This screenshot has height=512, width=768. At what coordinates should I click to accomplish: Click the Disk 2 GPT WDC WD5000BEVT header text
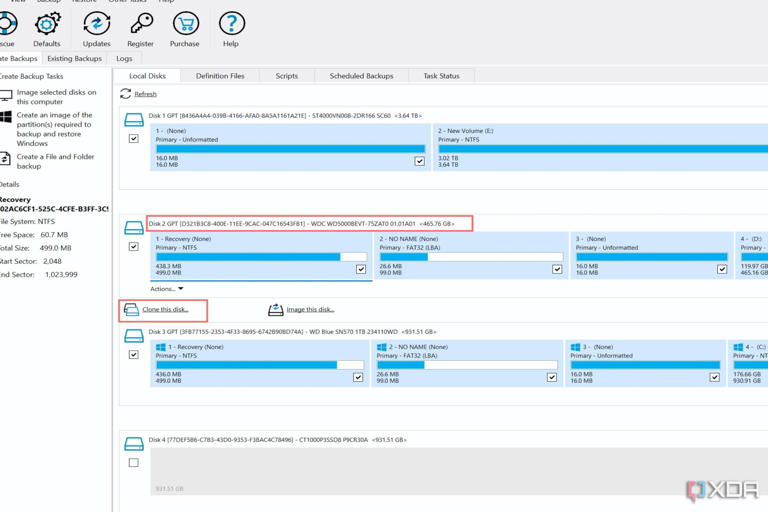coord(302,223)
